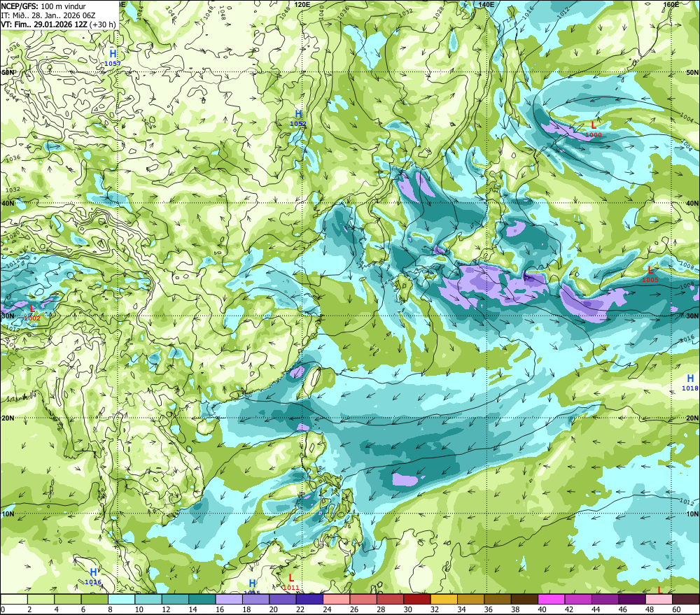Select the high pressure marker labeled 1052
Viewport: 700px width, 615px height.
click(x=298, y=118)
